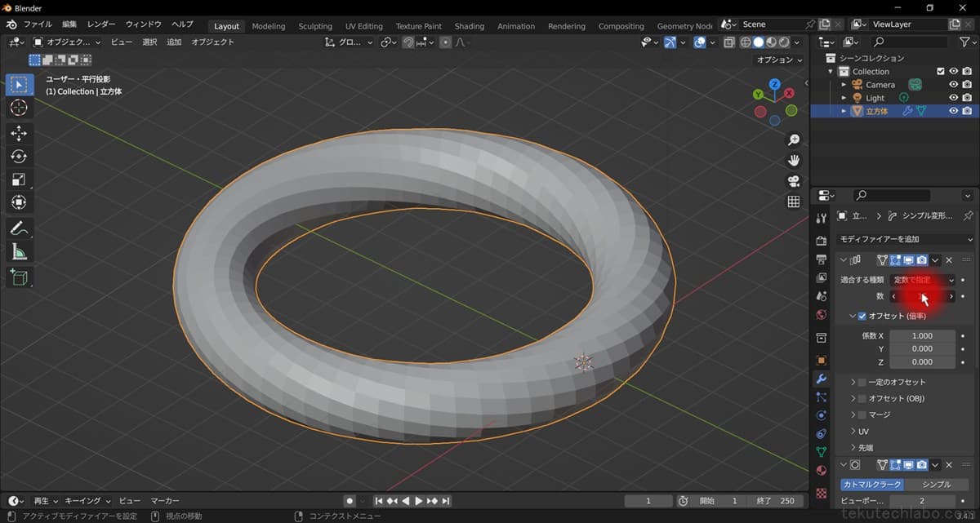980x523 pixels.
Task: Open the モディファイアーを追加 dropdown
Action: (x=903, y=239)
